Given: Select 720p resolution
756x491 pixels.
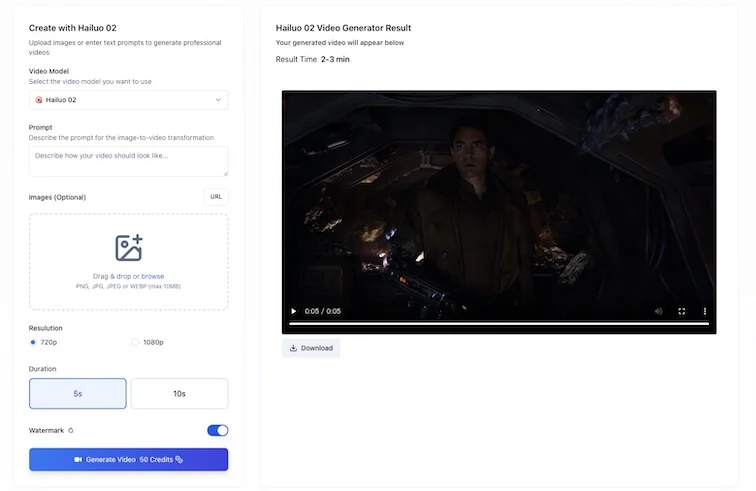Looking at the screenshot, I should (x=34, y=342).
